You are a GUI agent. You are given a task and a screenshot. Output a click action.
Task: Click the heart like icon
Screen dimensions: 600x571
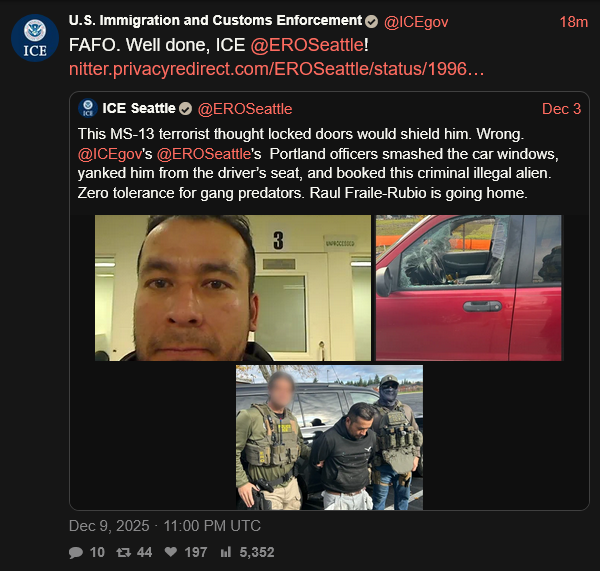171,552
